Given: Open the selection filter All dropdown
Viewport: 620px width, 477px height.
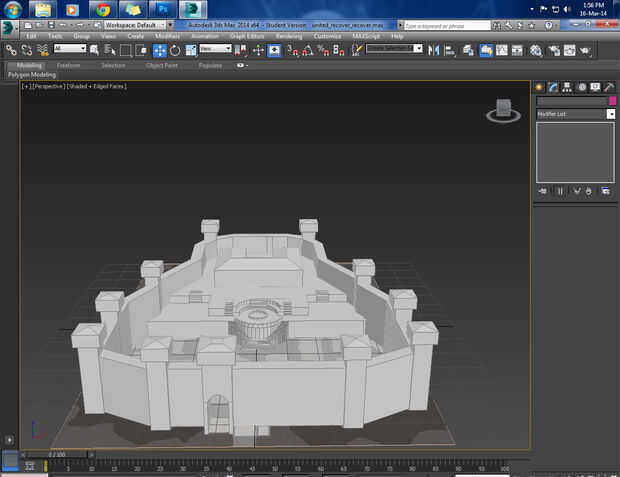Looking at the screenshot, I should tap(70, 48).
